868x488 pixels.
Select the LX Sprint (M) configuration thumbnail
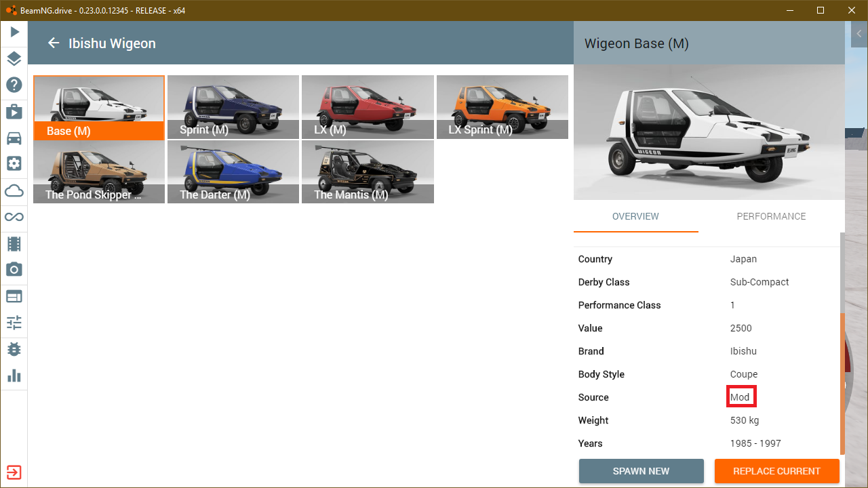[x=502, y=107]
